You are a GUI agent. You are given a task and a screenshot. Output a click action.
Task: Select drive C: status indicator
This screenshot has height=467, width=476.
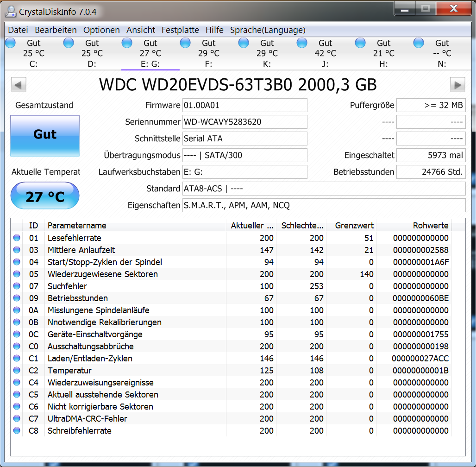pos(10,43)
